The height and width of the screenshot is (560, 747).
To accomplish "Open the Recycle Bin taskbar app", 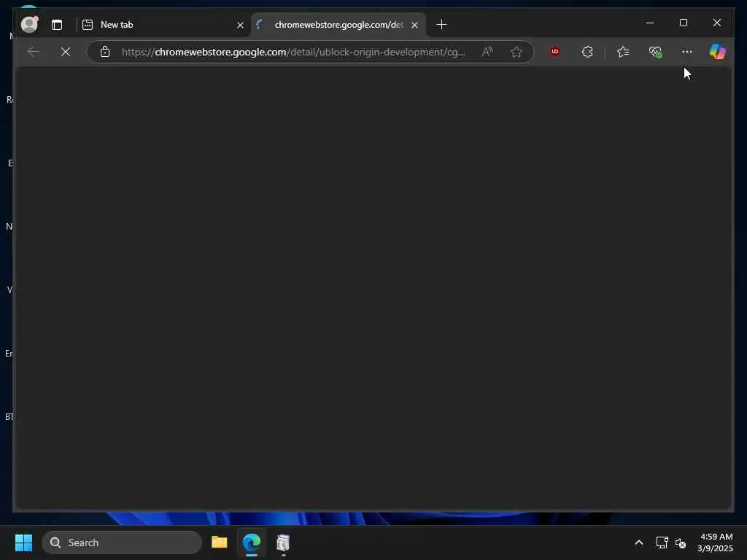I will [x=283, y=542].
